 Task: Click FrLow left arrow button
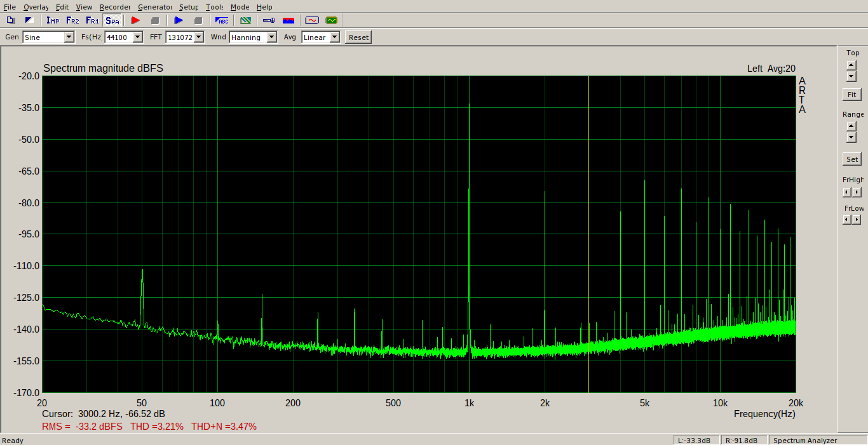tap(847, 220)
